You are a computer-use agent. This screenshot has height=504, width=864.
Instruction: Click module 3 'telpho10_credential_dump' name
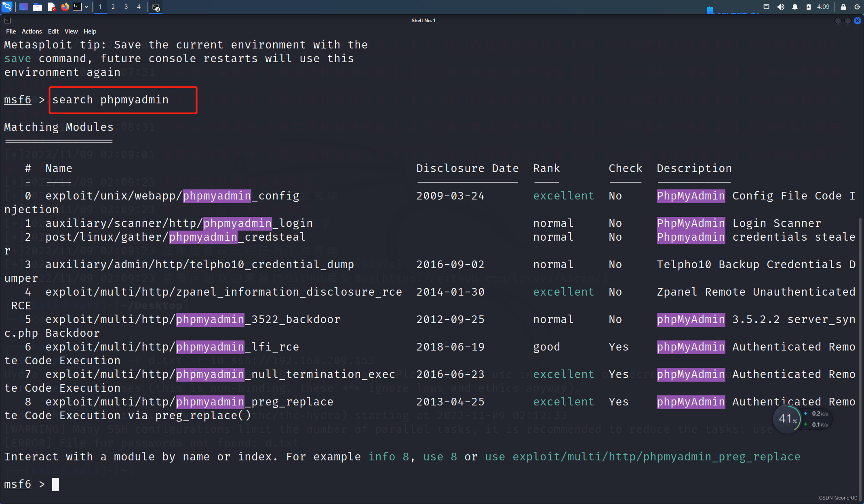pyautogui.click(x=200, y=265)
